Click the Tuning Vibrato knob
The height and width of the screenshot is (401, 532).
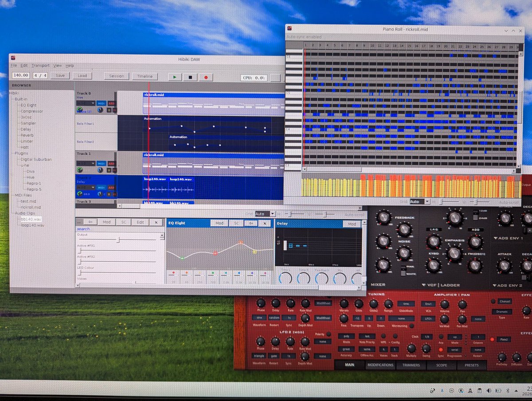click(344, 303)
